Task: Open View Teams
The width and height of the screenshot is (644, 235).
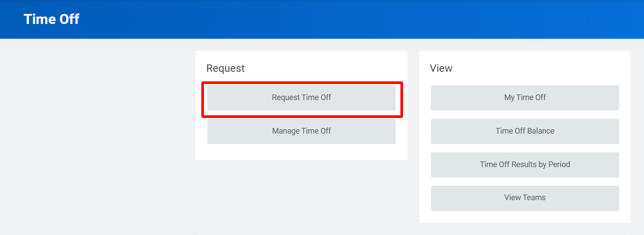Action: [x=525, y=198]
